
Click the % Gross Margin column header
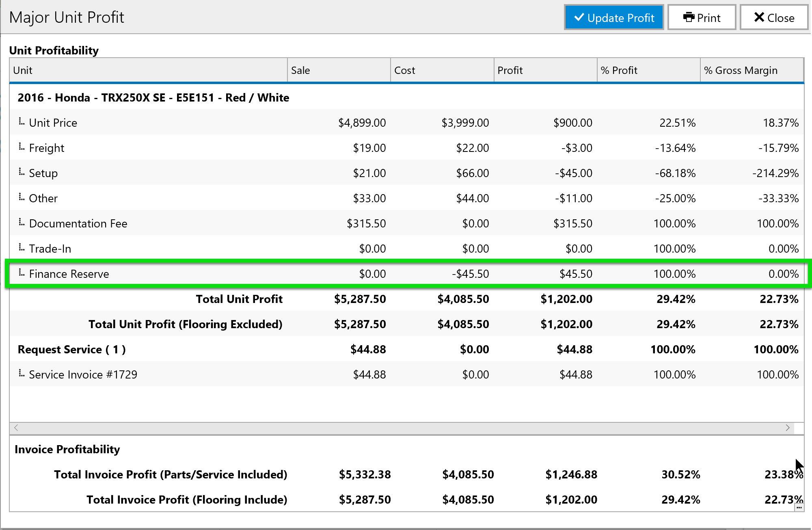click(752, 70)
